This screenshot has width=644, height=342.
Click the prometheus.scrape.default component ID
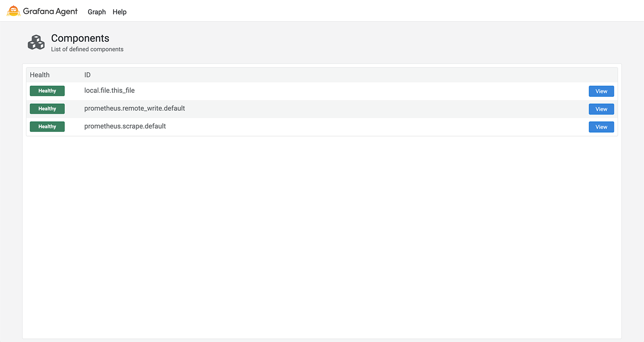(x=124, y=126)
